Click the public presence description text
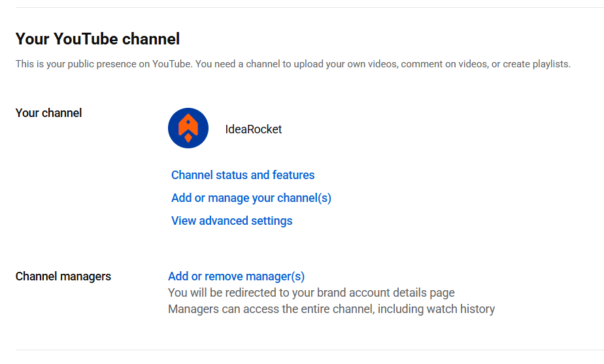Viewport: 604px width, 364px height. click(x=292, y=64)
